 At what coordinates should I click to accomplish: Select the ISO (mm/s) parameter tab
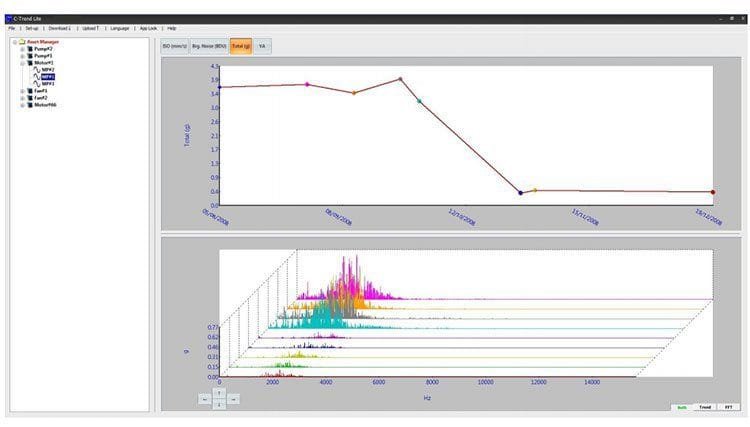coord(174,46)
